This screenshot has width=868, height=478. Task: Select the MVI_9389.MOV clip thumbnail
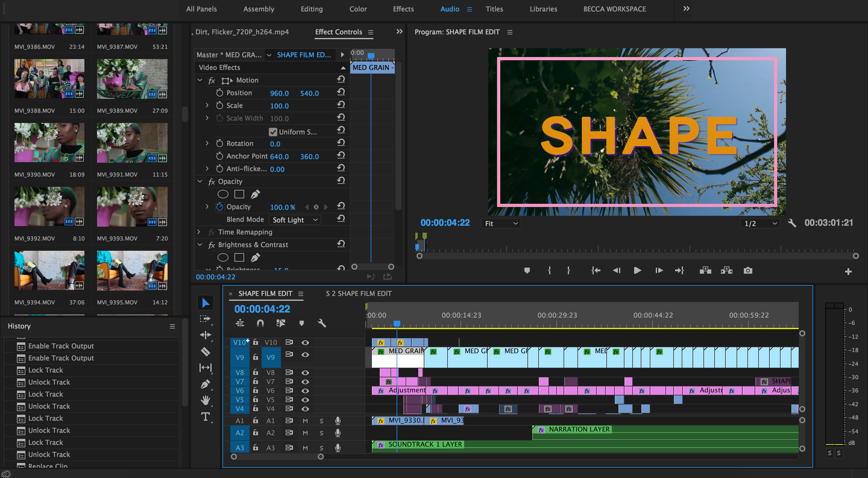pyautogui.click(x=132, y=79)
